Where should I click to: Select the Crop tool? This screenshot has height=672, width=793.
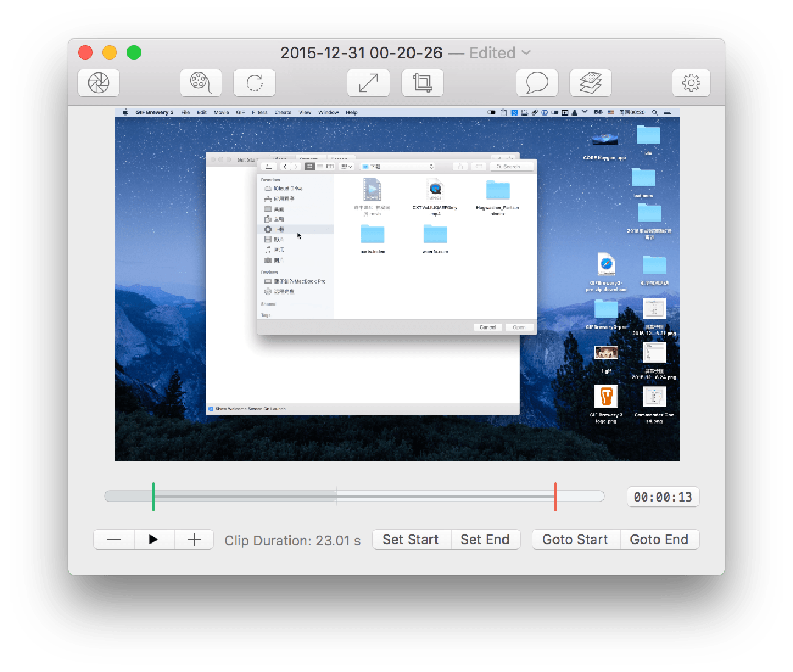tap(423, 83)
